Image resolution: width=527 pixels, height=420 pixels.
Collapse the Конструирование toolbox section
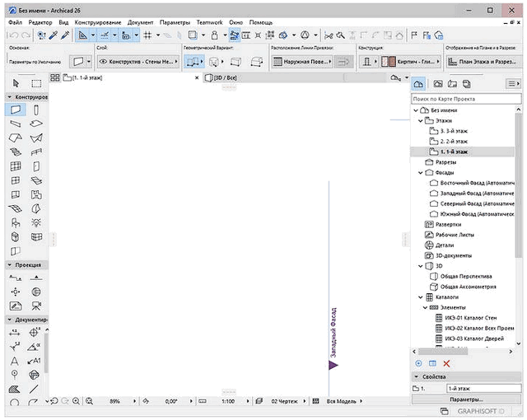pos(10,97)
